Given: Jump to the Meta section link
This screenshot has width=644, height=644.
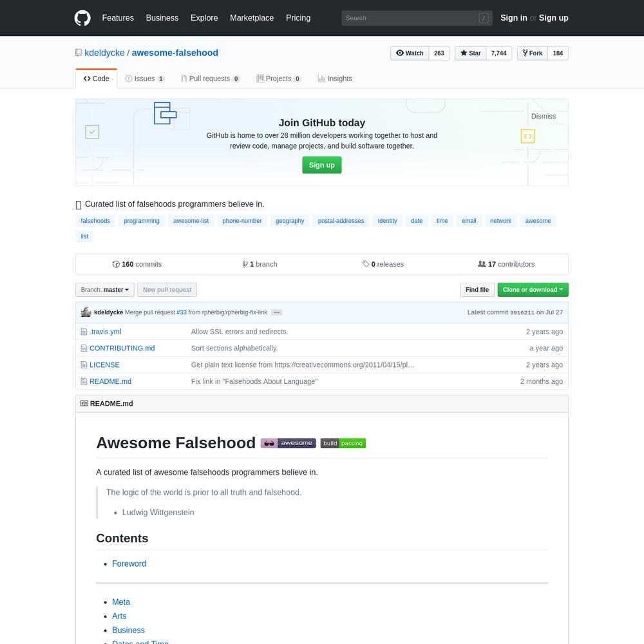Looking at the screenshot, I should click(x=121, y=602).
